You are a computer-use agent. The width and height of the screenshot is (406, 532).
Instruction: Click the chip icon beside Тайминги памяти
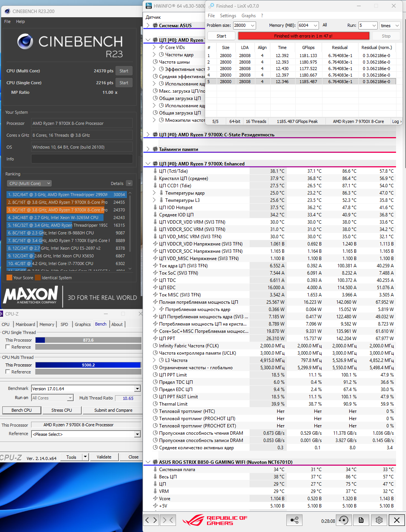coord(155,149)
